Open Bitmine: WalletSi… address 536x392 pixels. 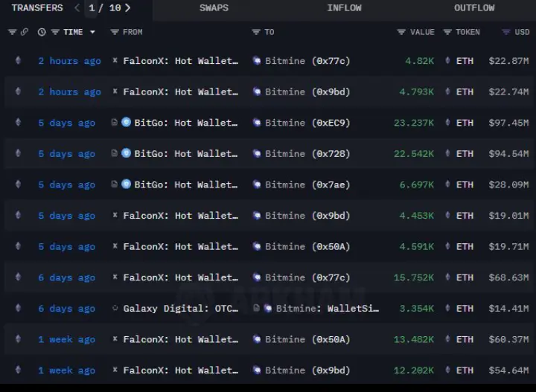pos(327,309)
